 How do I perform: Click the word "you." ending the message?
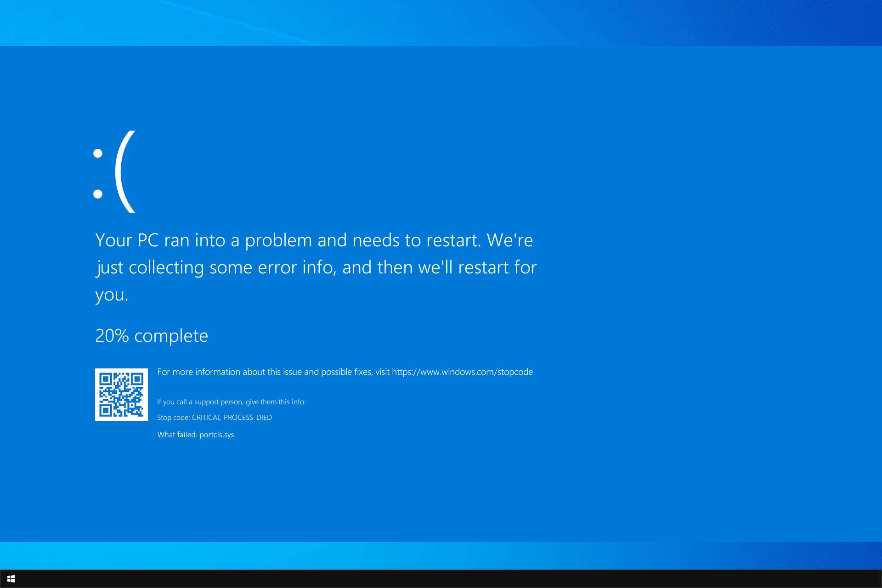pyautogui.click(x=112, y=295)
